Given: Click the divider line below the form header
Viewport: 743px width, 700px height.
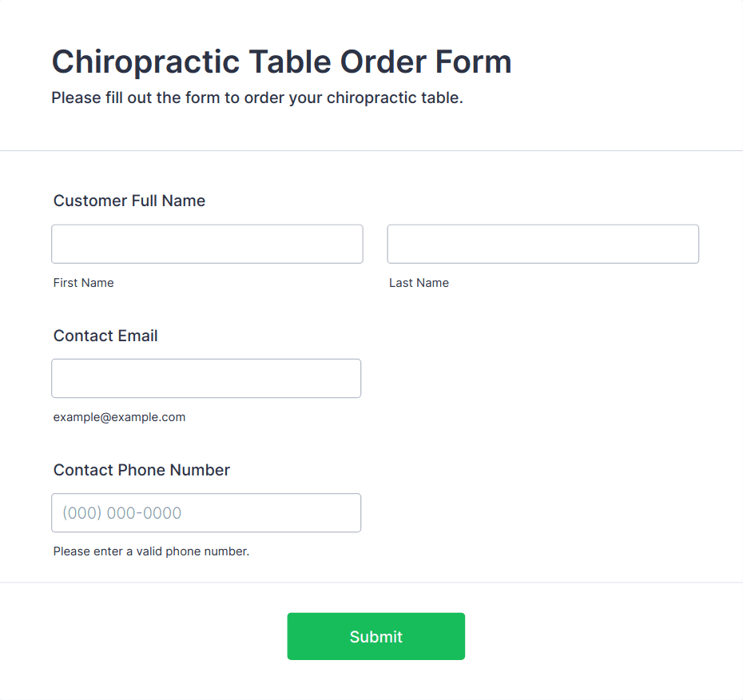Looking at the screenshot, I should click(x=371, y=151).
